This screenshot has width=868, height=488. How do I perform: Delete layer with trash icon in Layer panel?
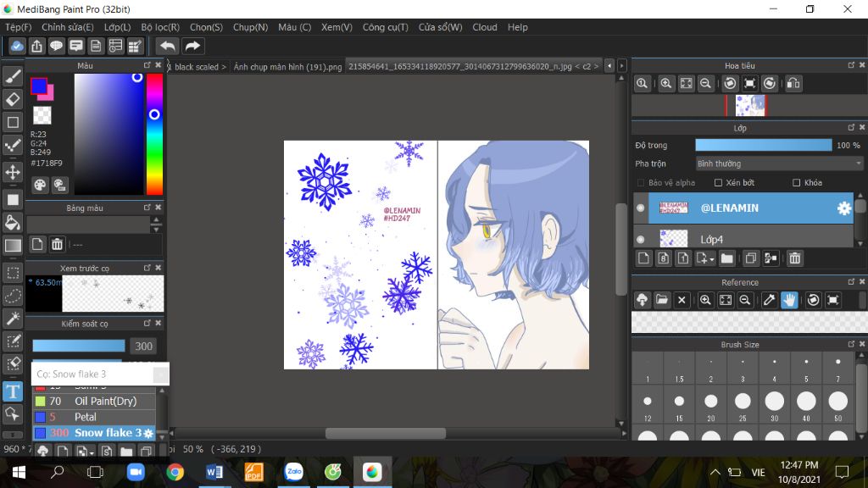click(795, 258)
